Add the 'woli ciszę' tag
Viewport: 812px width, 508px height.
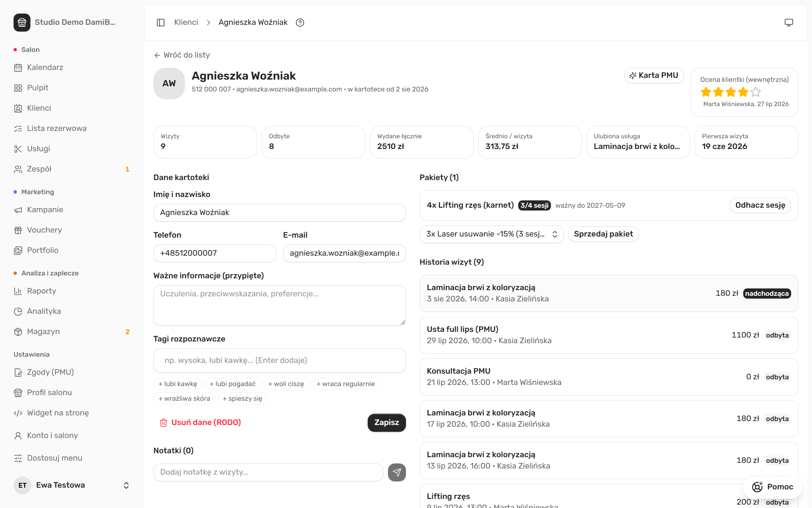286,384
